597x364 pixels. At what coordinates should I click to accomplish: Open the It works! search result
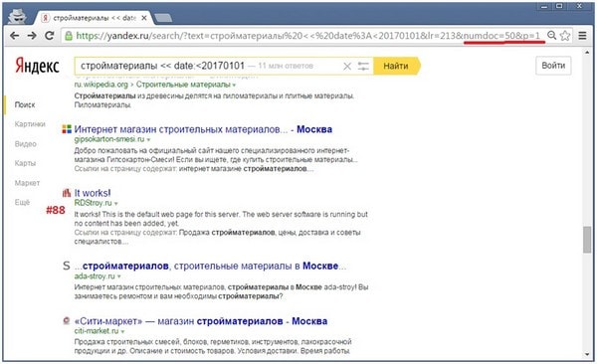coord(93,193)
